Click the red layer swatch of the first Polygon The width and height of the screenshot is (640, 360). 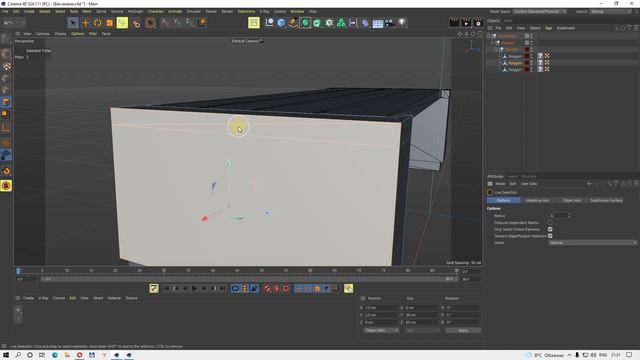527,56
